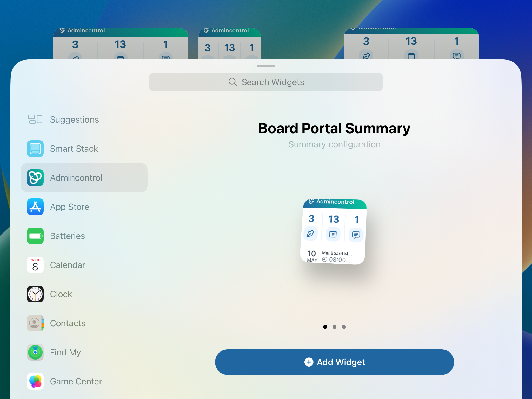
Task: Tap the left Admincontrol widget behind panel
Action: (x=121, y=44)
